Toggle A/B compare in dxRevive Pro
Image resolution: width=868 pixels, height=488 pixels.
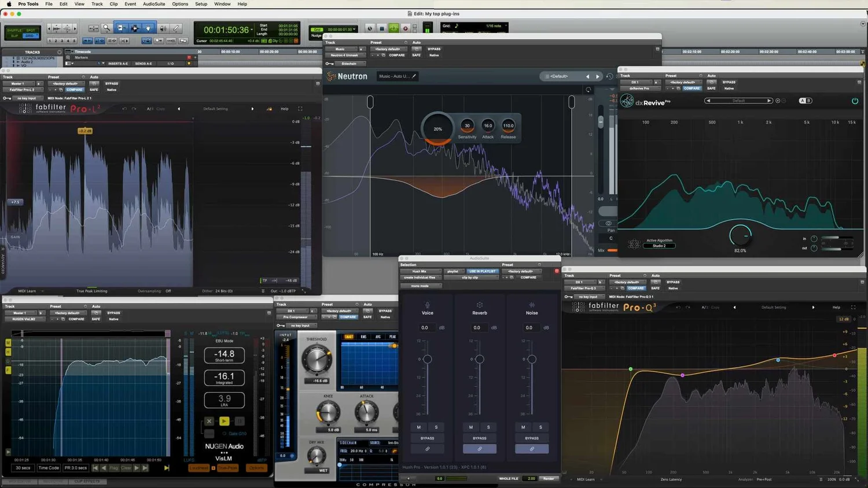pos(805,101)
